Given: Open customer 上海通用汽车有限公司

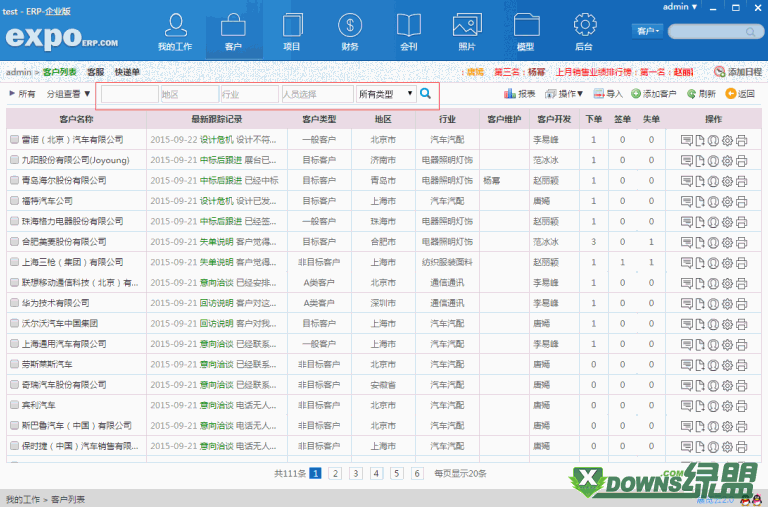Looking at the screenshot, I should click(64, 344).
